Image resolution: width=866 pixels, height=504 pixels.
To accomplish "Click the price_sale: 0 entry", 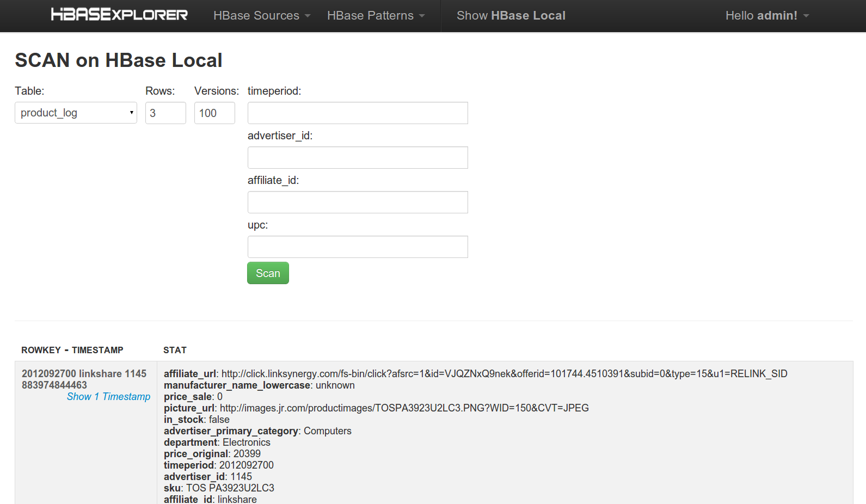I will click(193, 397).
